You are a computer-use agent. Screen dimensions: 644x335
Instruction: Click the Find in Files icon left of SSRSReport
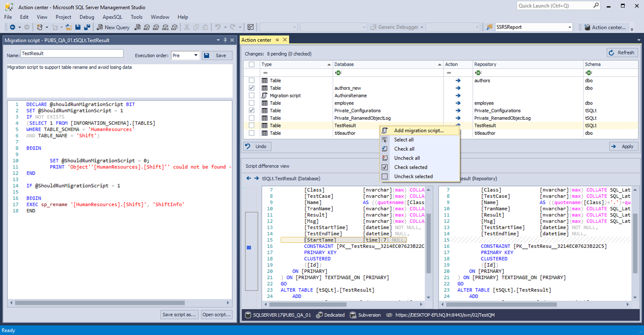[x=489, y=27]
